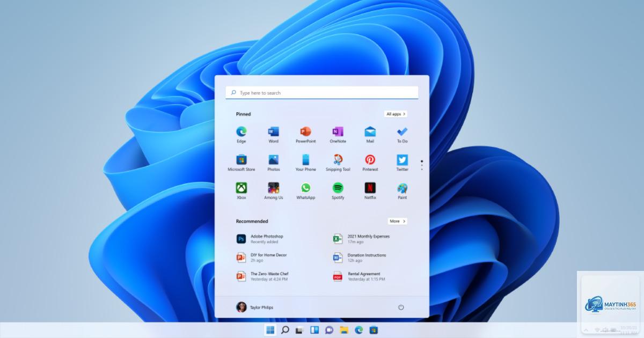Click the Start button on the taskbar
This screenshot has width=644, height=338.
click(270, 330)
